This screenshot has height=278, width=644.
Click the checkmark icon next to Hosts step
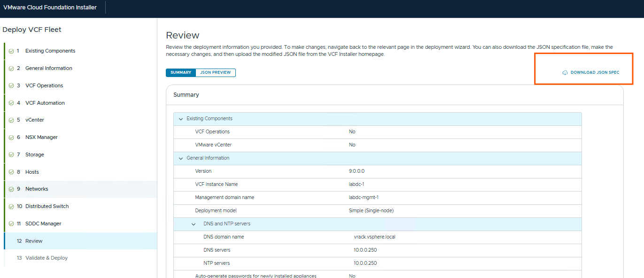(11, 172)
